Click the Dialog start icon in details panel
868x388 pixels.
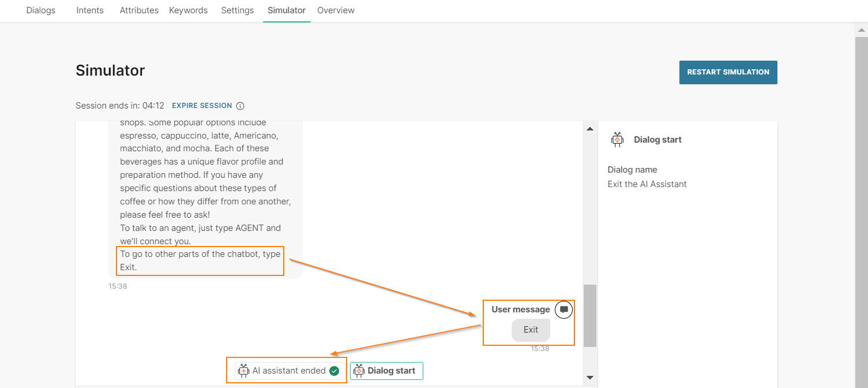[618, 140]
